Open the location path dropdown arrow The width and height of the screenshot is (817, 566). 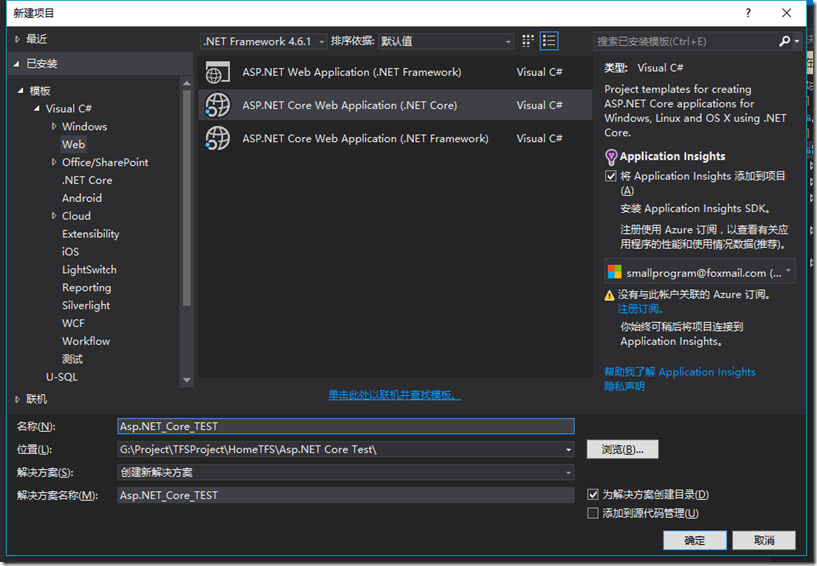pyautogui.click(x=568, y=450)
